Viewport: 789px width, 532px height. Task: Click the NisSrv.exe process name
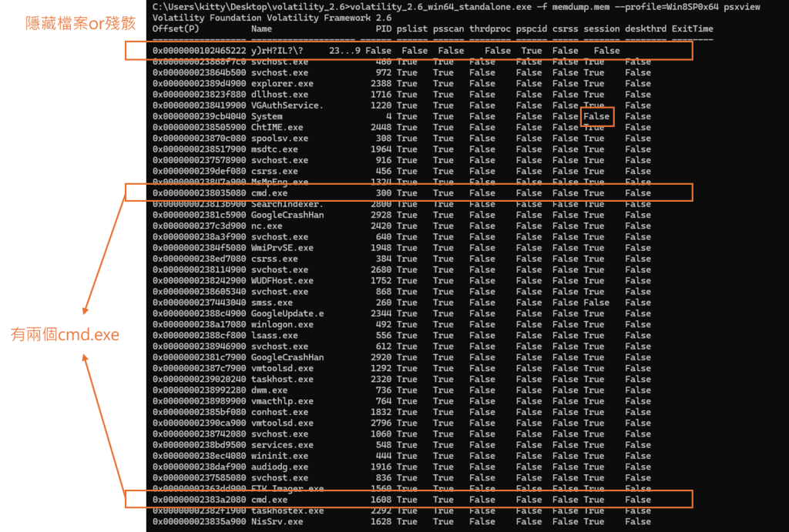(x=277, y=522)
